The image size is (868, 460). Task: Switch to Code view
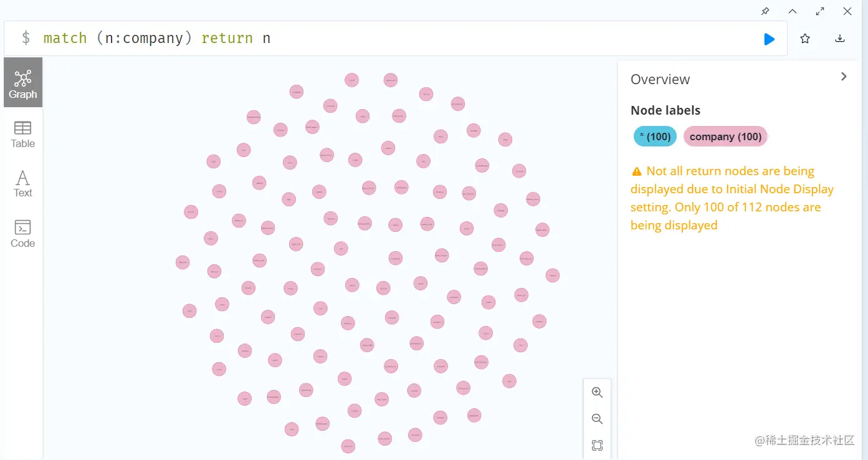23,233
